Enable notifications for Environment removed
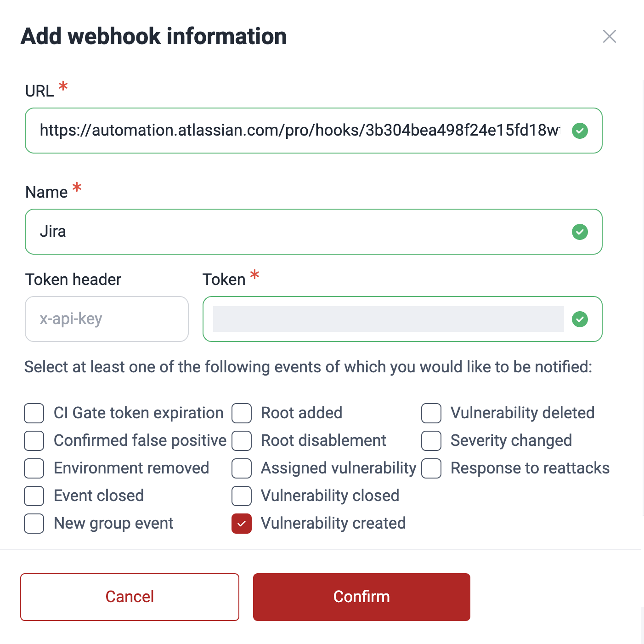This screenshot has width=644, height=644. 34,468
